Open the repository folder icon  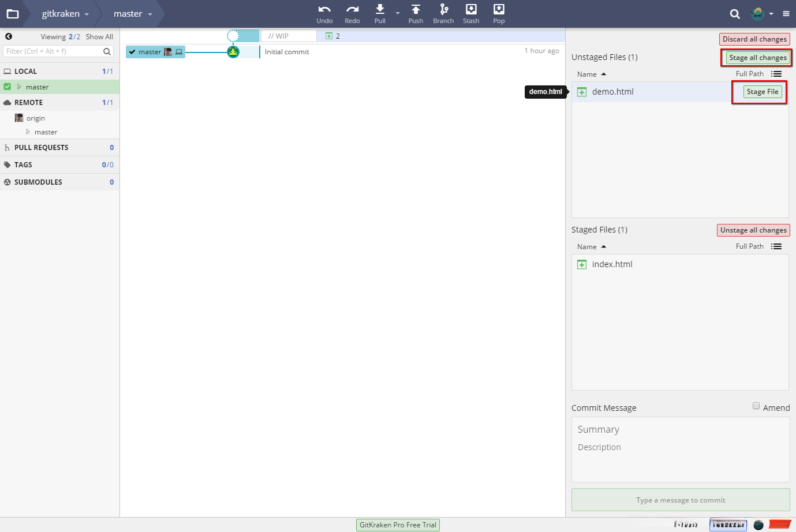pos(13,14)
